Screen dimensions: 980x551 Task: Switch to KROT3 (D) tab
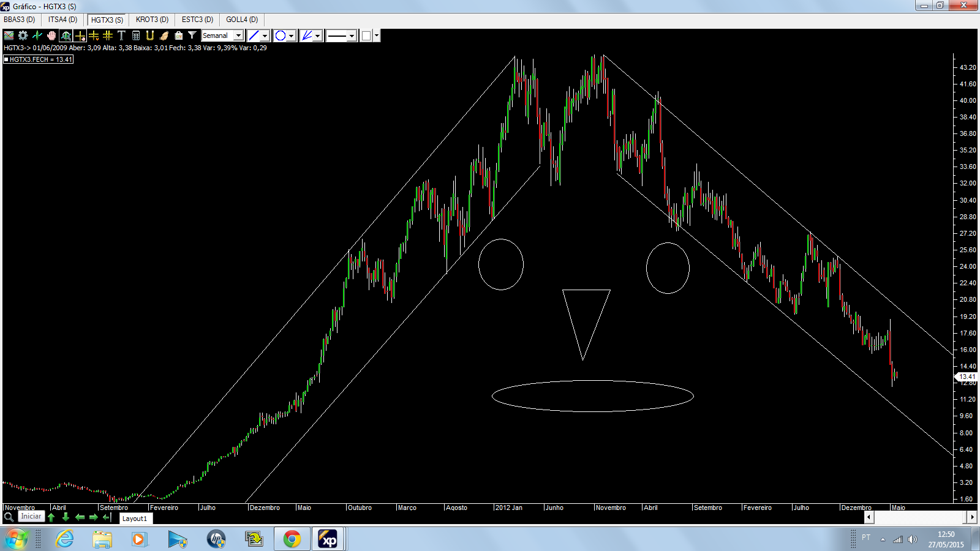point(152,20)
